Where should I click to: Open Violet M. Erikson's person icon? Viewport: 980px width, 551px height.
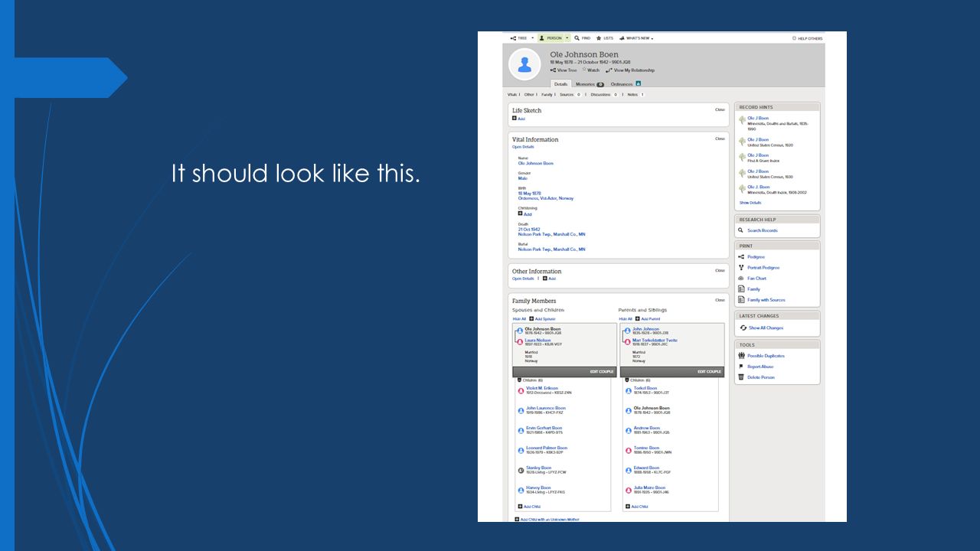point(521,390)
